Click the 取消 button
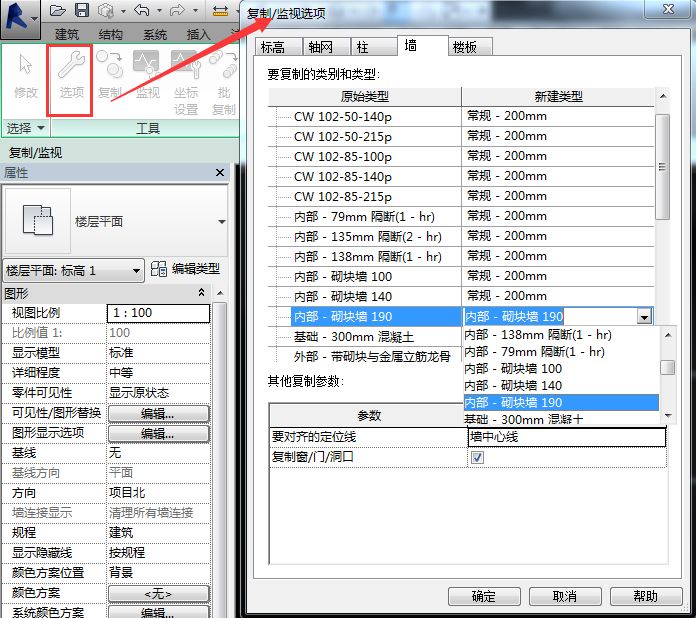 (x=565, y=596)
